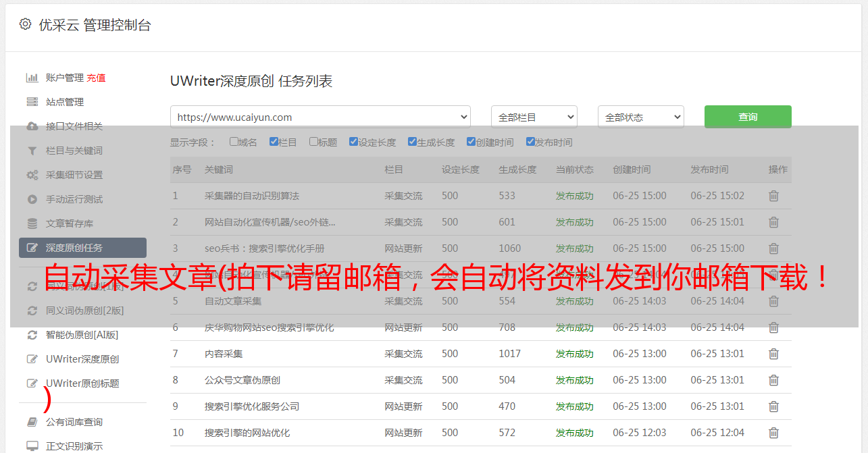This screenshot has height=453, width=868.
Task: Select 深度原创任务 in the sidebar
Action: 82,248
